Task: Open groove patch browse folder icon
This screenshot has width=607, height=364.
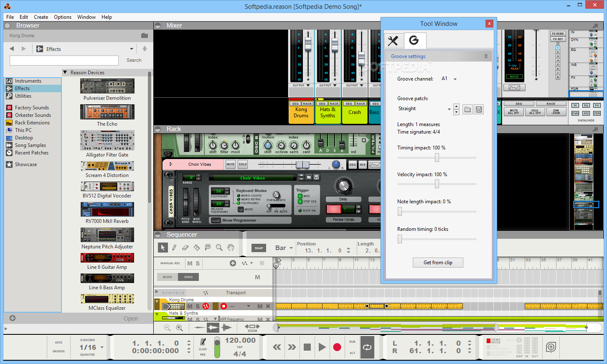Action: tap(467, 109)
